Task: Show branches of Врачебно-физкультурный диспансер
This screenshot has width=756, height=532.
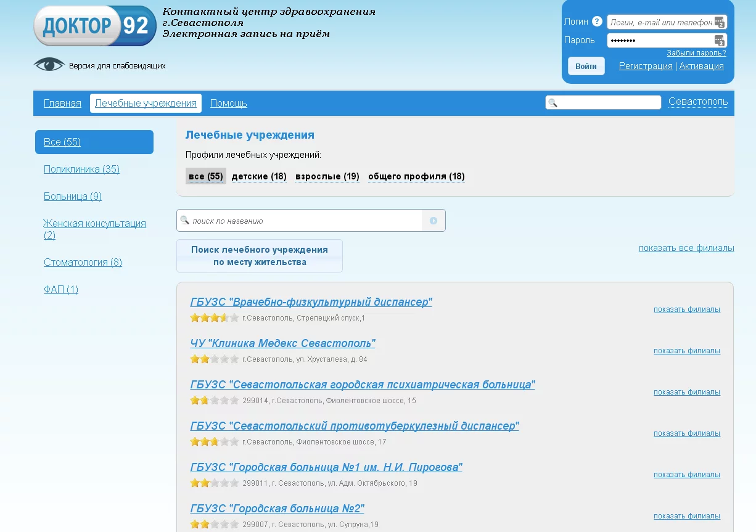Action: (x=687, y=309)
